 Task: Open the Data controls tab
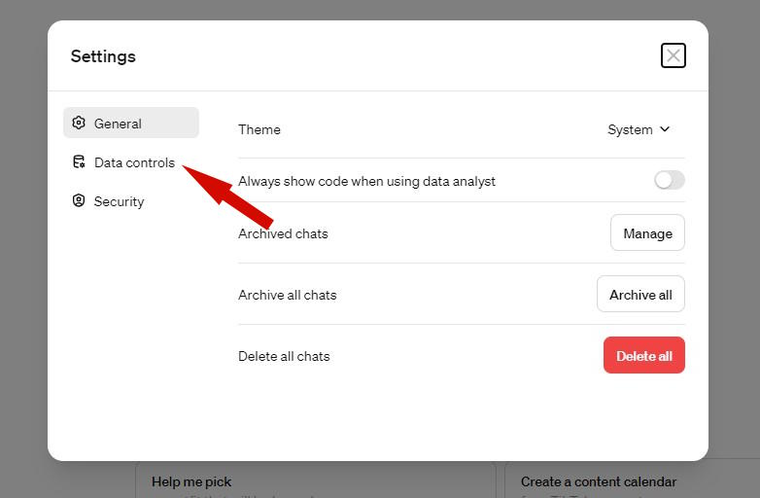click(x=134, y=162)
